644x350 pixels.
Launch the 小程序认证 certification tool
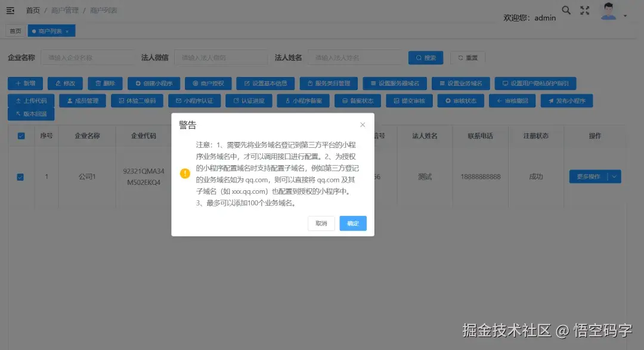tap(194, 100)
